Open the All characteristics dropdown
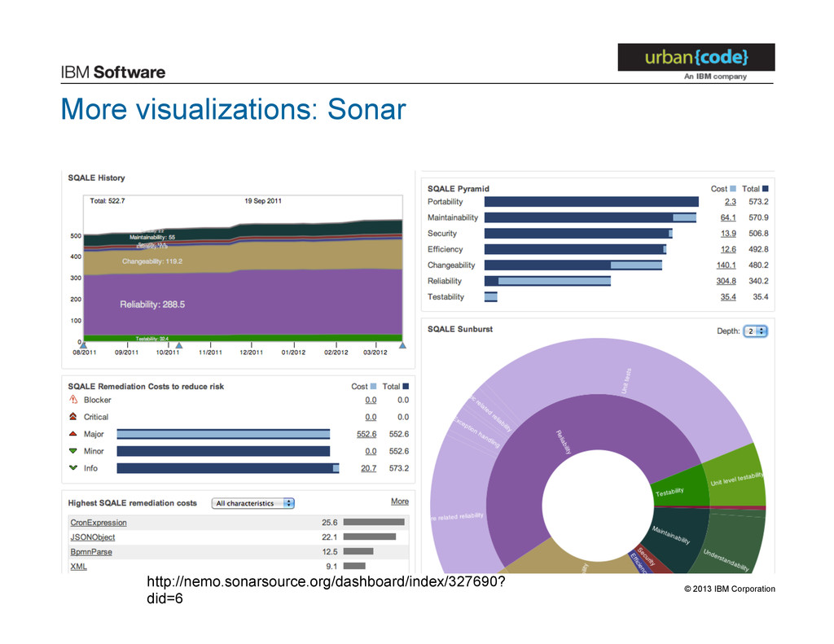 (x=252, y=503)
